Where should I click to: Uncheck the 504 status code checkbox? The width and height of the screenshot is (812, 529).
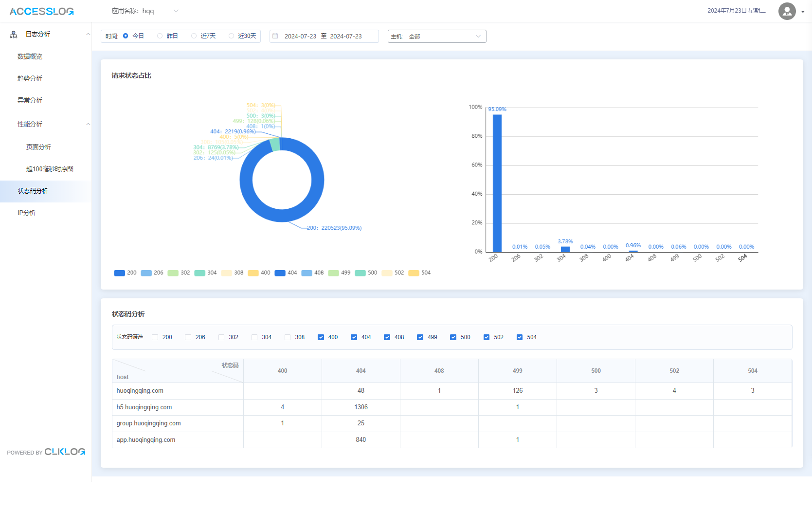520,337
